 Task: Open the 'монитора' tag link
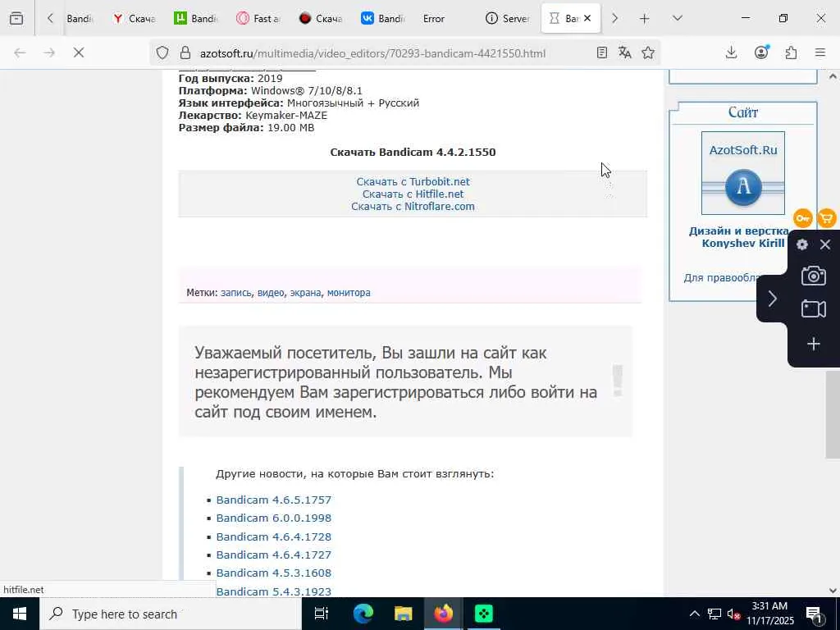point(349,293)
